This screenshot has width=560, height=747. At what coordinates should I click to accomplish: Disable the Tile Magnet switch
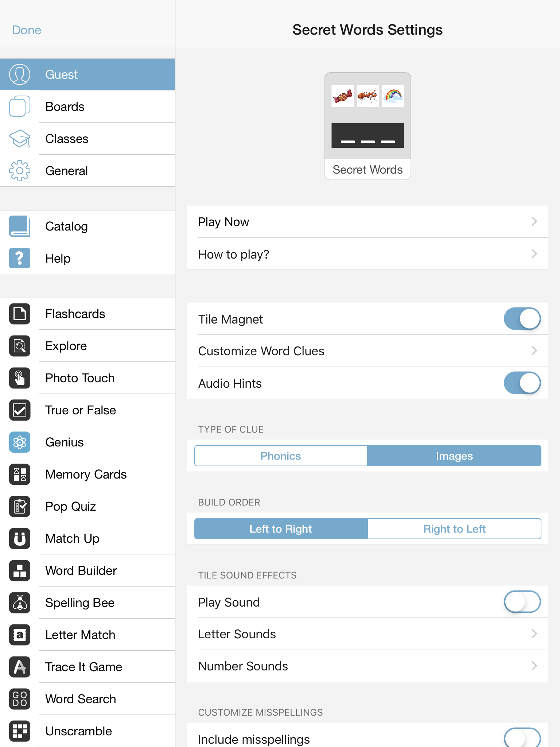[522, 319]
